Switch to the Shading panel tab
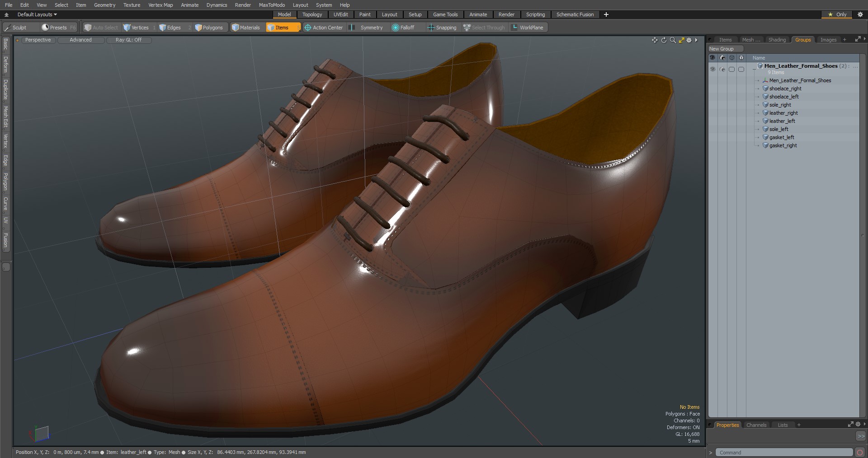This screenshot has width=868, height=458. [777, 40]
